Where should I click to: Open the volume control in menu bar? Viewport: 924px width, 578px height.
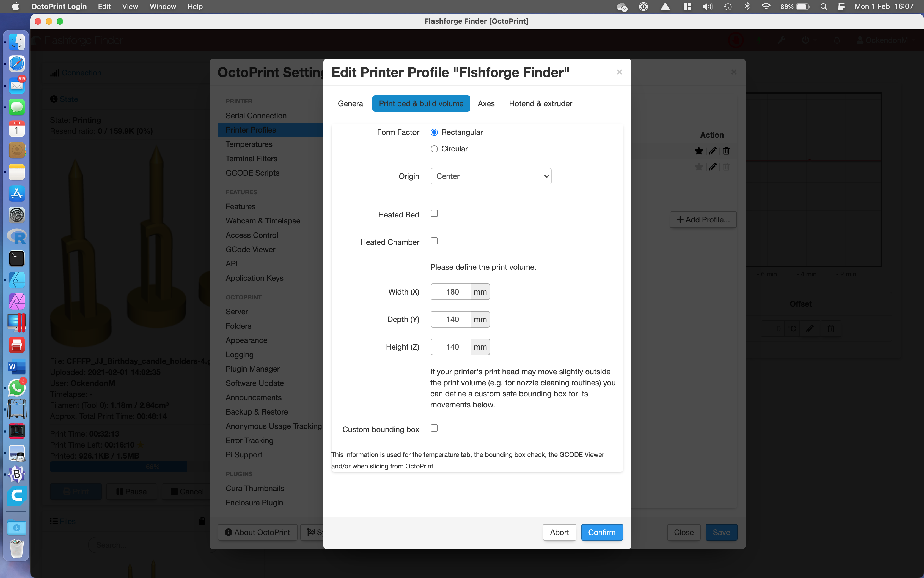pos(707,7)
